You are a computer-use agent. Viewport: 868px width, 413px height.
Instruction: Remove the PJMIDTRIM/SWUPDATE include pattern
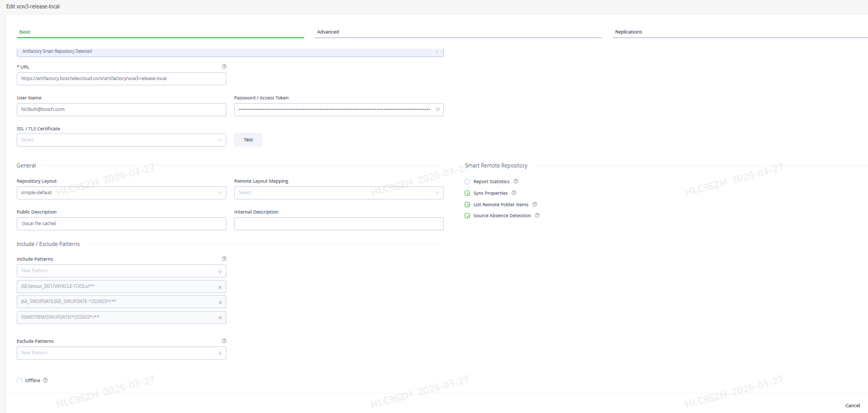[x=220, y=318]
